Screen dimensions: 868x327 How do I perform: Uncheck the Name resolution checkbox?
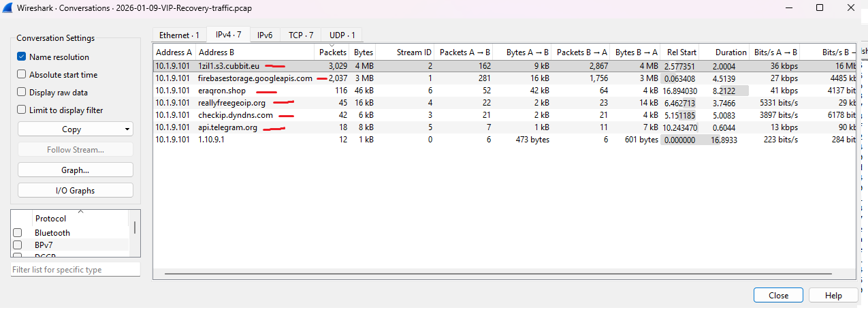click(22, 57)
